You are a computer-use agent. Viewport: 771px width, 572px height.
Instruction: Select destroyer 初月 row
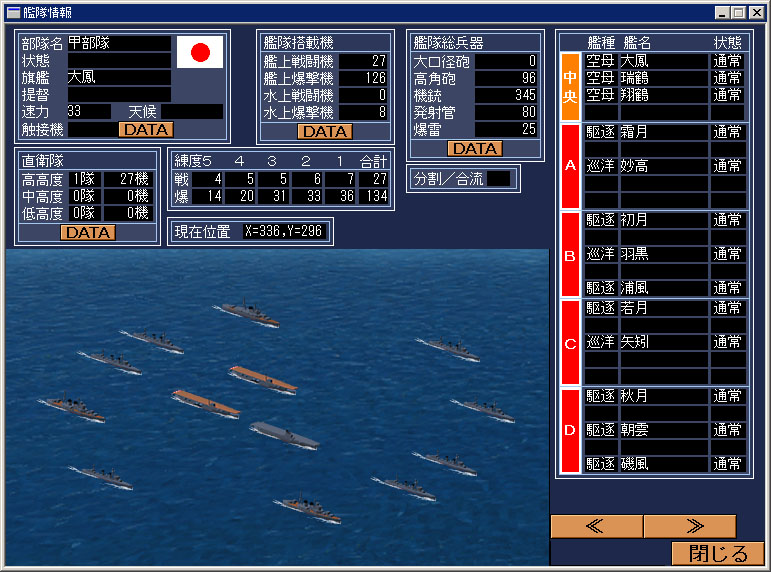tap(665, 220)
